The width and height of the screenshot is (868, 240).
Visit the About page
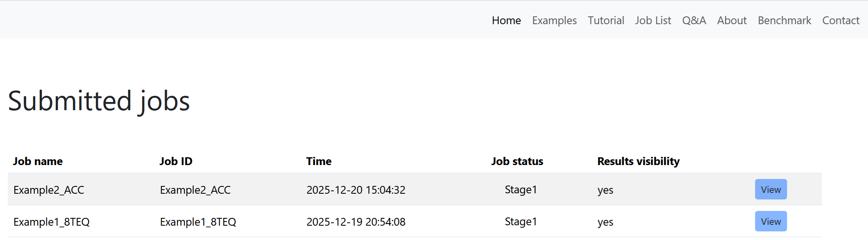tap(732, 20)
